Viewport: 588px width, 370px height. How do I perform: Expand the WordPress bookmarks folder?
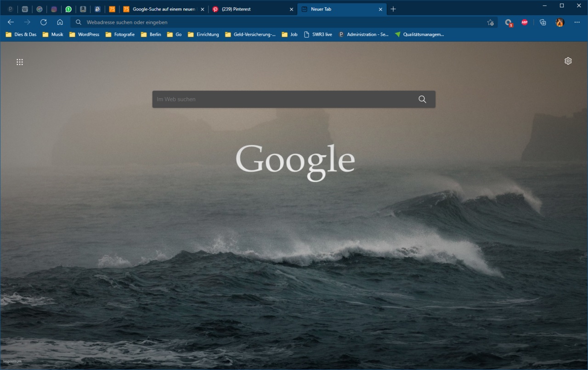pyautogui.click(x=84, y=34)
